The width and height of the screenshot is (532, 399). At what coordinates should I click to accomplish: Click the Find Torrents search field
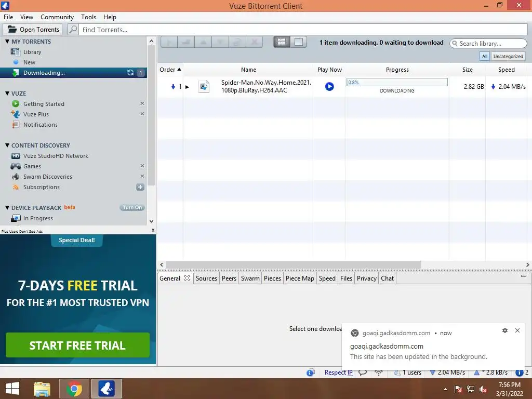point(303,30)
